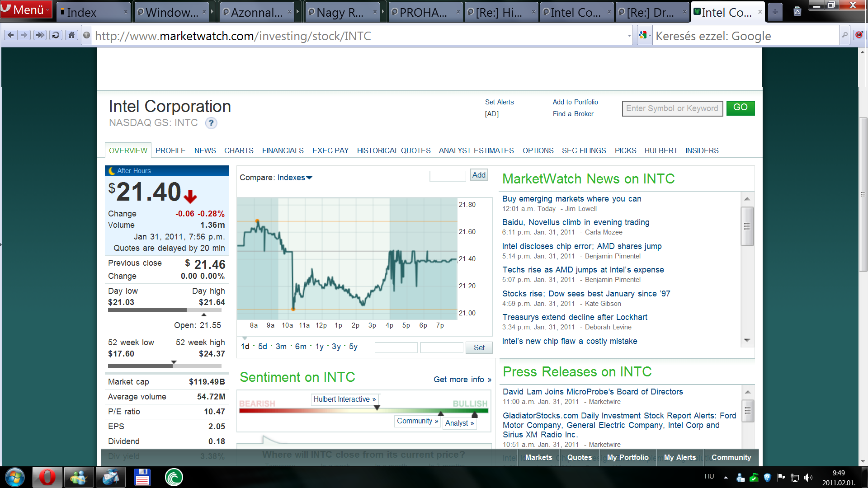Close the Intel Co... active tab
This screenshot has width=868, height=488.
(x=760, y=12)
